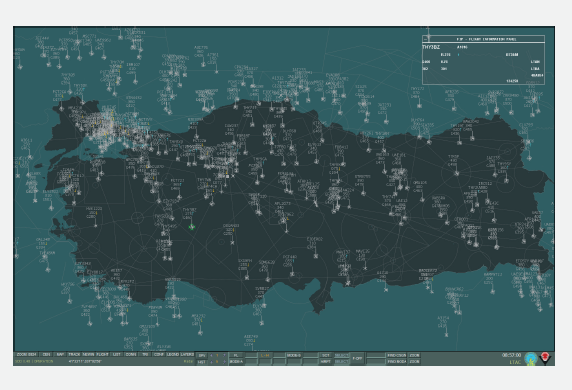The image size is (572, 390).
Task: Open the TRACK menu in toolbar
Action: (74, 355)
